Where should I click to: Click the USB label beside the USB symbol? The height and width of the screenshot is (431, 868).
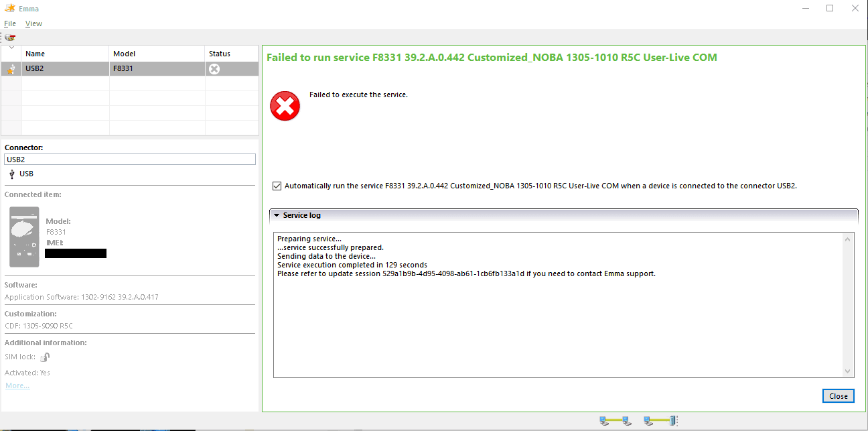(26, 174)
